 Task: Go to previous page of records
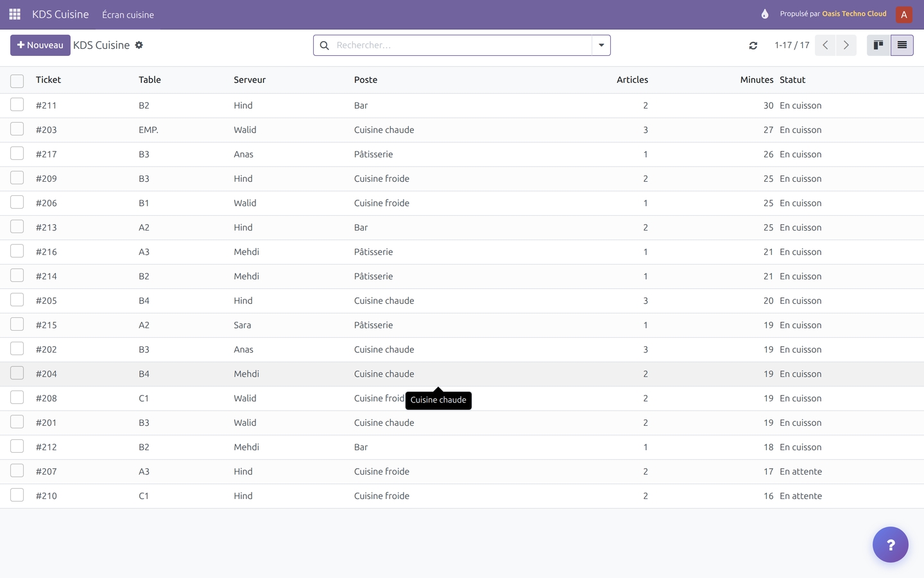(825, 45)
